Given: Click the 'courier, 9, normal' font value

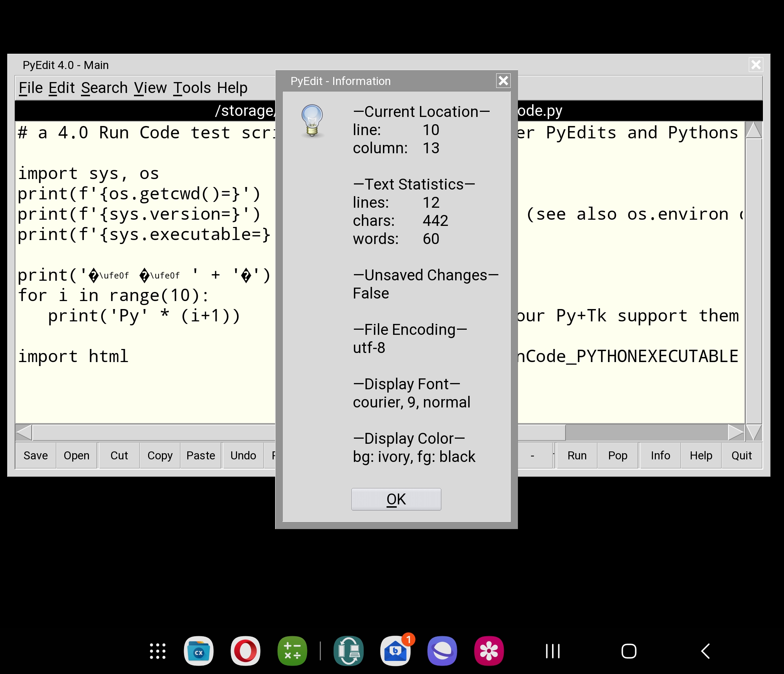Looking at the screenshot, I should [x=411, y=402].
